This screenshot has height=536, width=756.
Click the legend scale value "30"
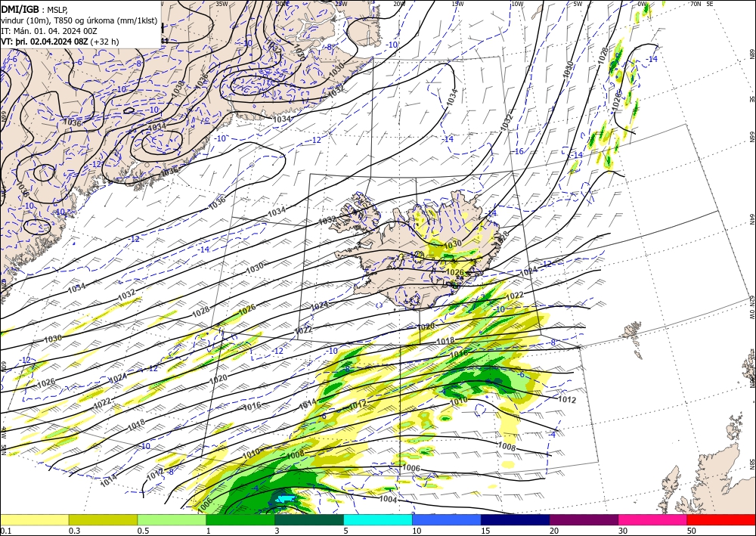point(622,531)
